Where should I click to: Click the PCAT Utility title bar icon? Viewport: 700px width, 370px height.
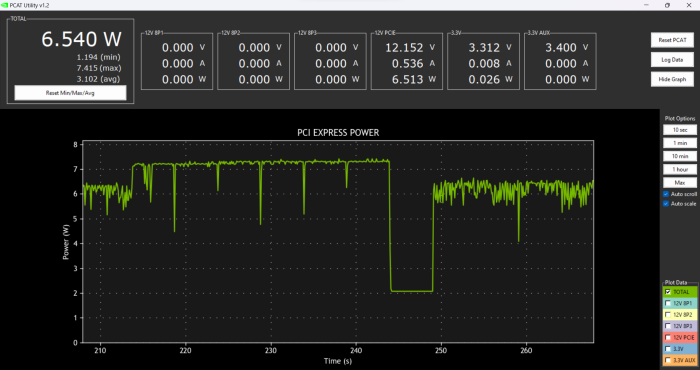(5, 5)
